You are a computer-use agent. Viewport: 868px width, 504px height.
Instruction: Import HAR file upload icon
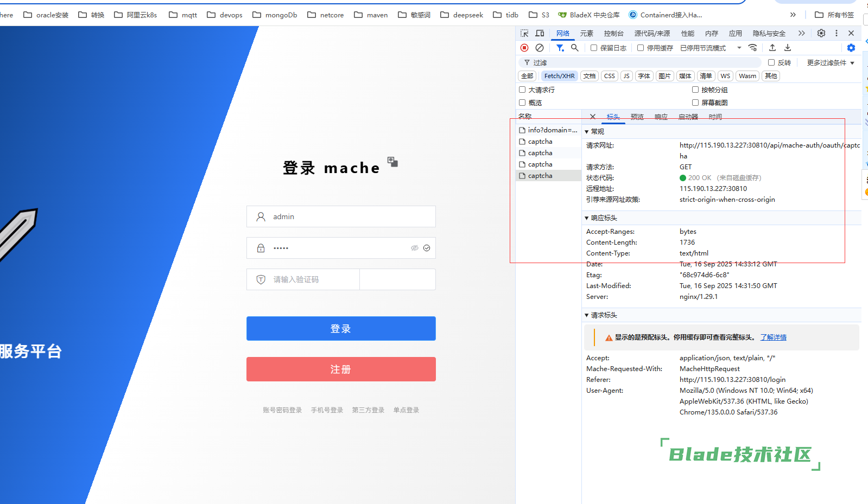(x=772, y=48)
